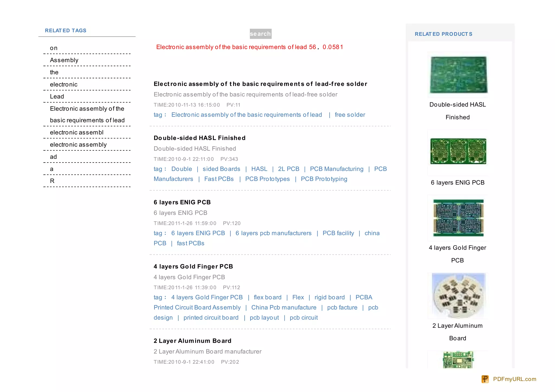Open the lead-free solder article title
This screenshot has width=555, height=392.
coord(260,84)
